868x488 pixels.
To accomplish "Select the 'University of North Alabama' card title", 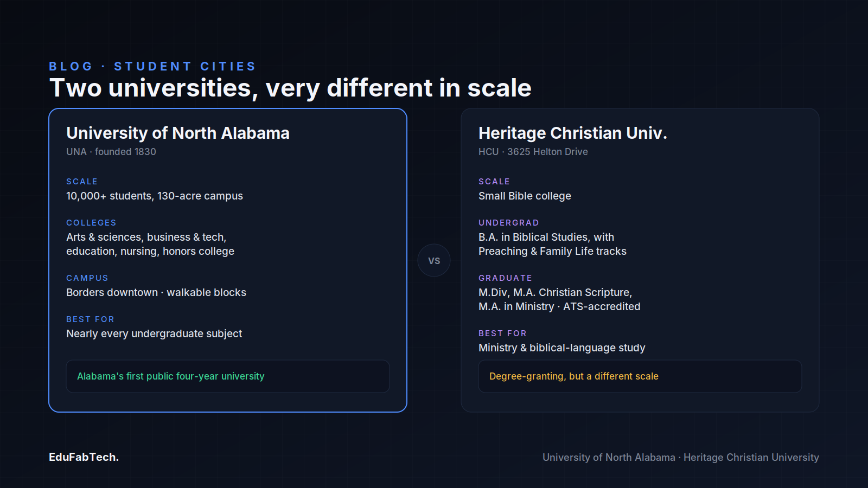I will tap(178, 133).
